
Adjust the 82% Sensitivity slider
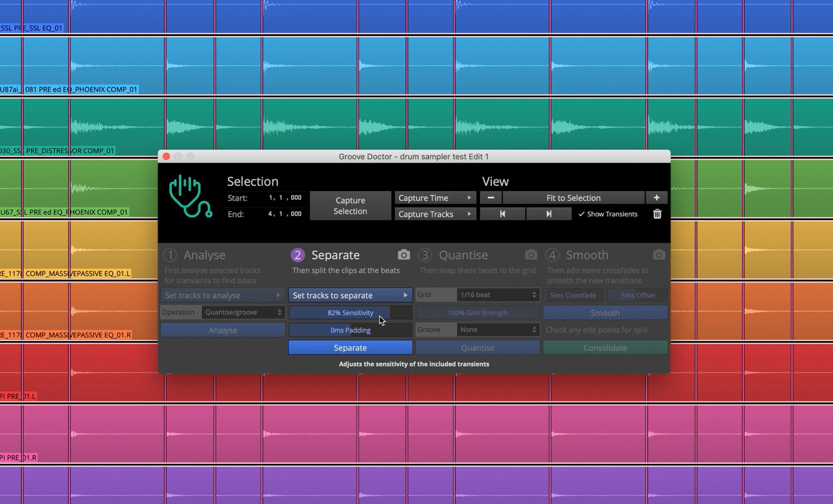click(350, 313)
